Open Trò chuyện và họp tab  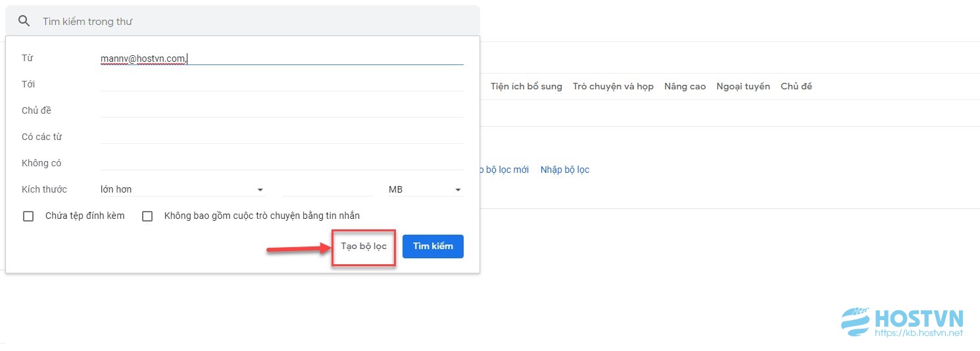pyautogui.click(x=613, y=86)
